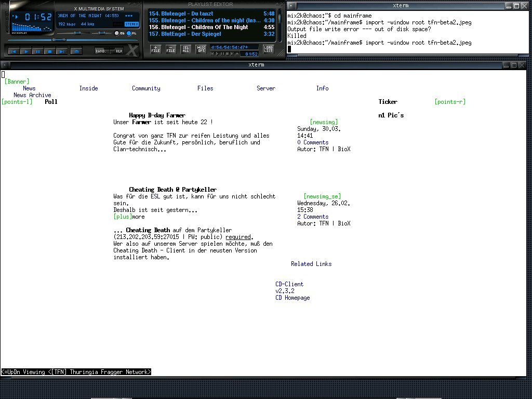
Task: Skip to the next track in XMMS
Action: (x=61, y=51)
